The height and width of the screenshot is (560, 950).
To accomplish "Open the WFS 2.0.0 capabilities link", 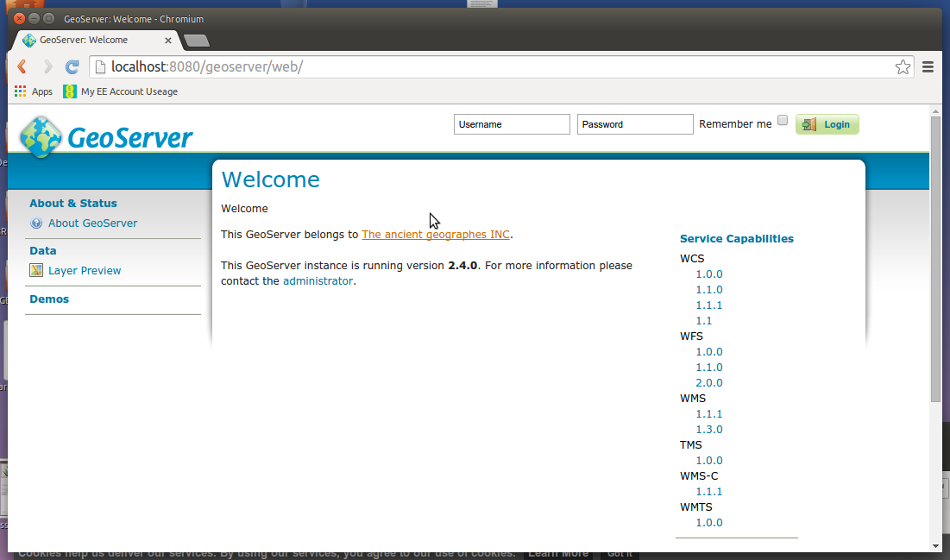I will (x=708, y=382).
